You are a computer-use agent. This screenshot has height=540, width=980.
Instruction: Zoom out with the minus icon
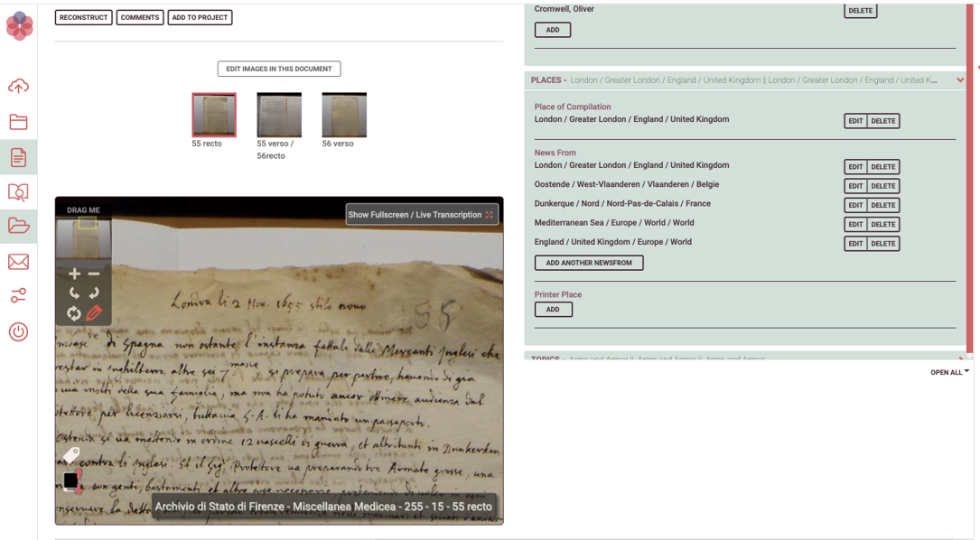94,274
